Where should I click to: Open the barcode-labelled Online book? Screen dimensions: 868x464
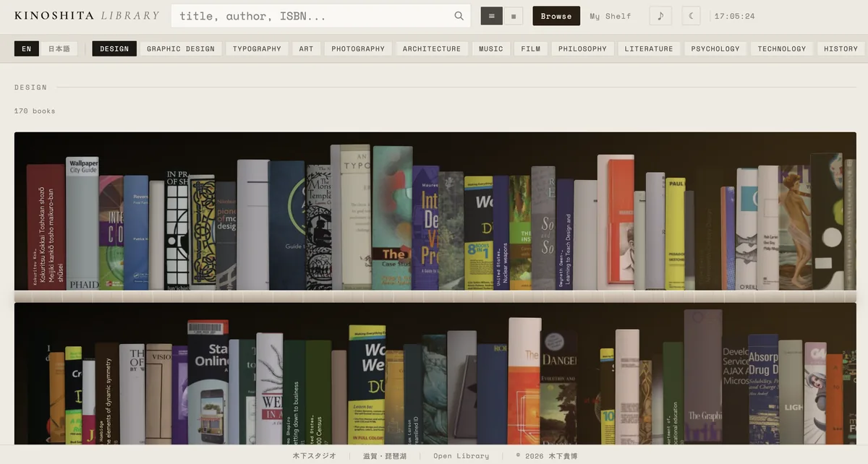208,382
